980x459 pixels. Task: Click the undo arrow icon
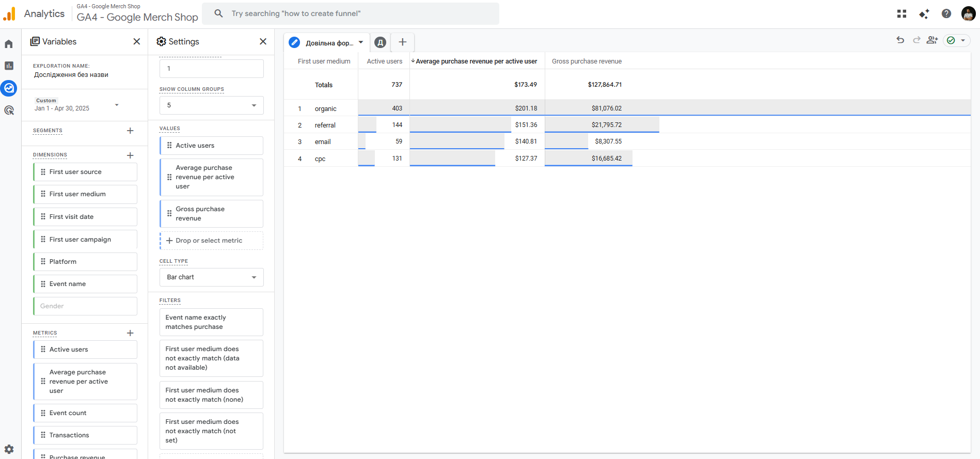coord(900,40)
